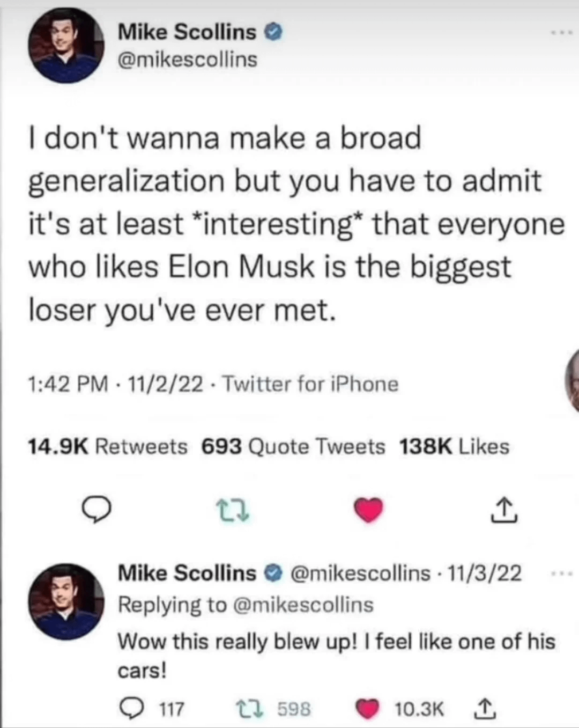Share the main tweet
The height and width of the screenshot is (728, 579).
[x=504, y=510]
